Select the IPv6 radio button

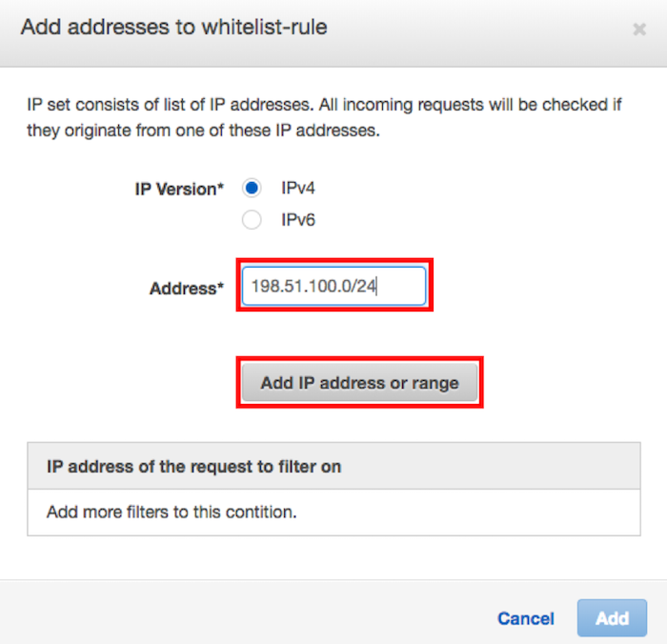pos(252,220)
